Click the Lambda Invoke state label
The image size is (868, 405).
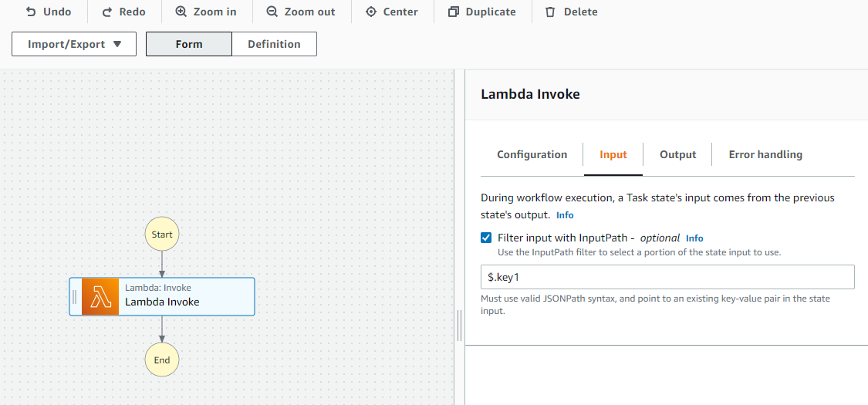162,302
